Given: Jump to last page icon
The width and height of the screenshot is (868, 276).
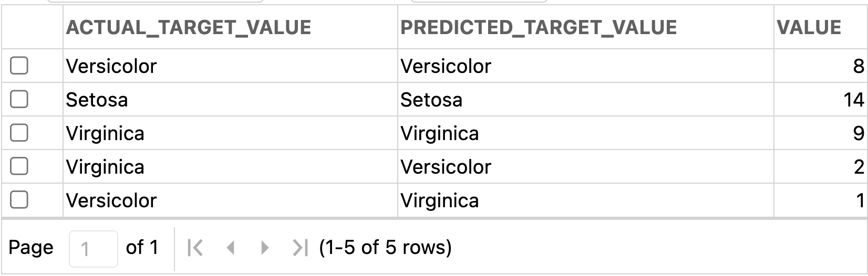Looking at the screenshot, I should (x=300, y=248).
